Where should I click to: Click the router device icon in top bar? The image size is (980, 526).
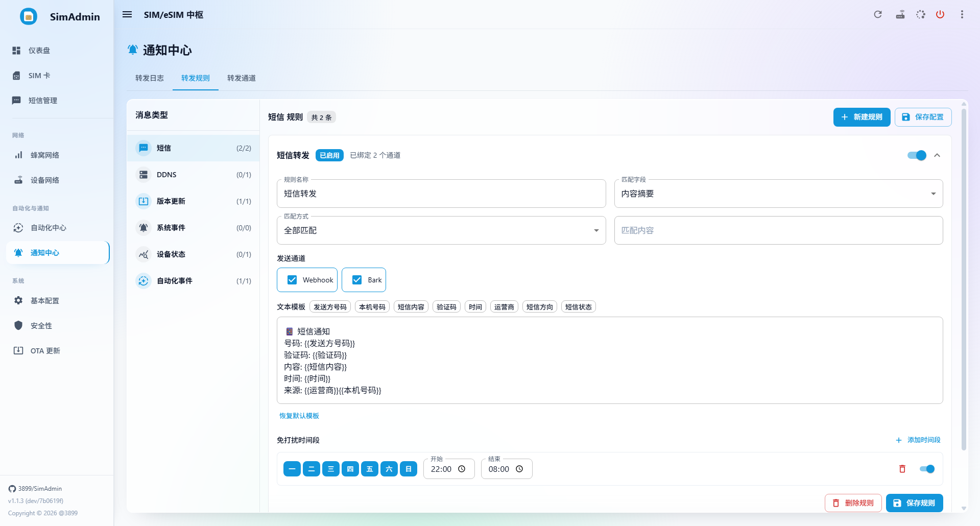click(900, 14)
